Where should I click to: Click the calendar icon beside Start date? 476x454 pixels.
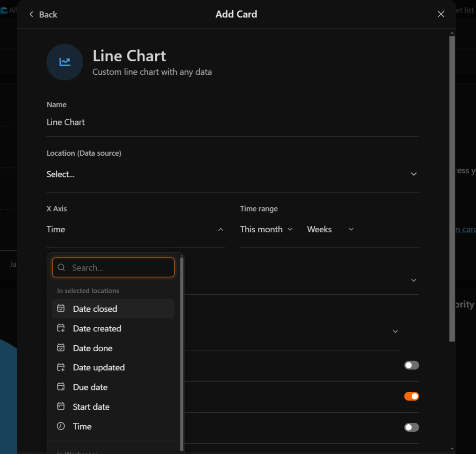(x=60, y=406)
